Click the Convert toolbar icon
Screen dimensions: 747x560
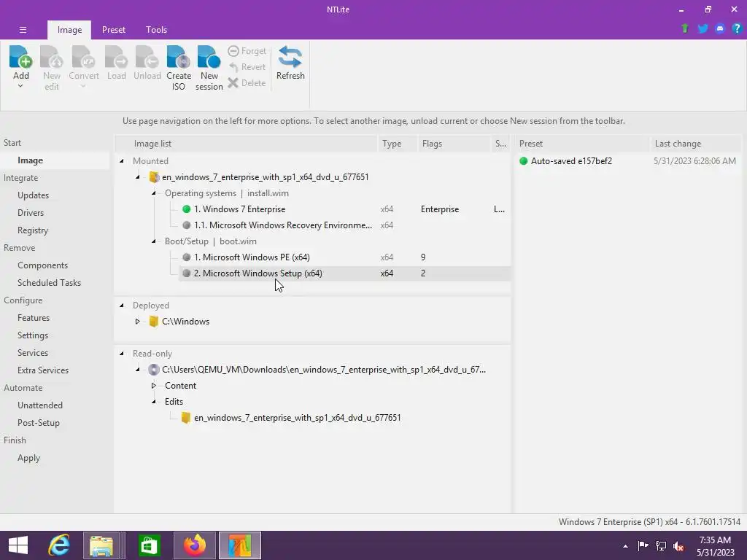(83, 57)
